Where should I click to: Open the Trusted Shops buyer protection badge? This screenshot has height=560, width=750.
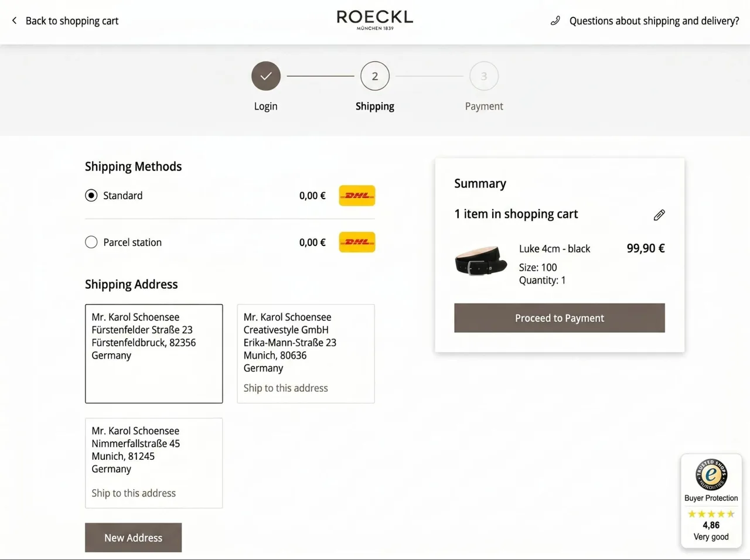tap(711, 501)
